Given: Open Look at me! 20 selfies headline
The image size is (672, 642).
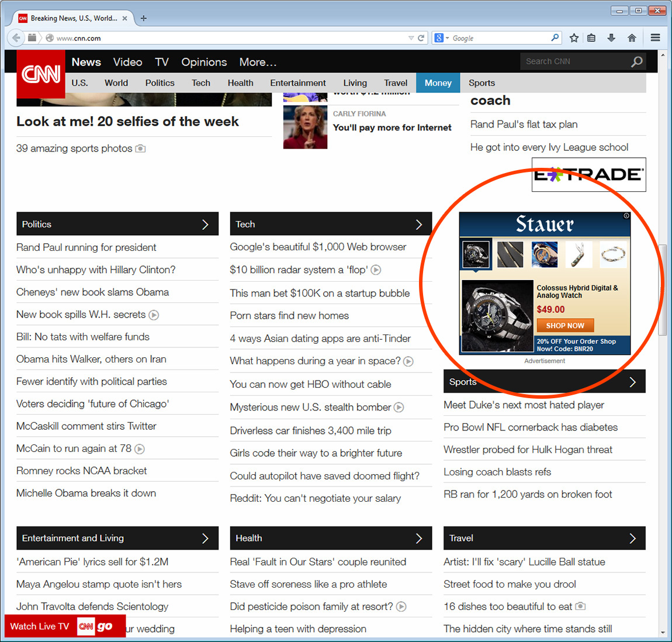Looking at the screenshot, I should click(127, 122).
